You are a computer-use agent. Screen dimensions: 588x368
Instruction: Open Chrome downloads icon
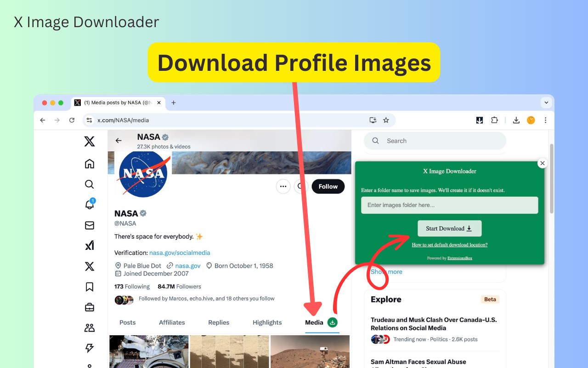[x=516, y=120]
